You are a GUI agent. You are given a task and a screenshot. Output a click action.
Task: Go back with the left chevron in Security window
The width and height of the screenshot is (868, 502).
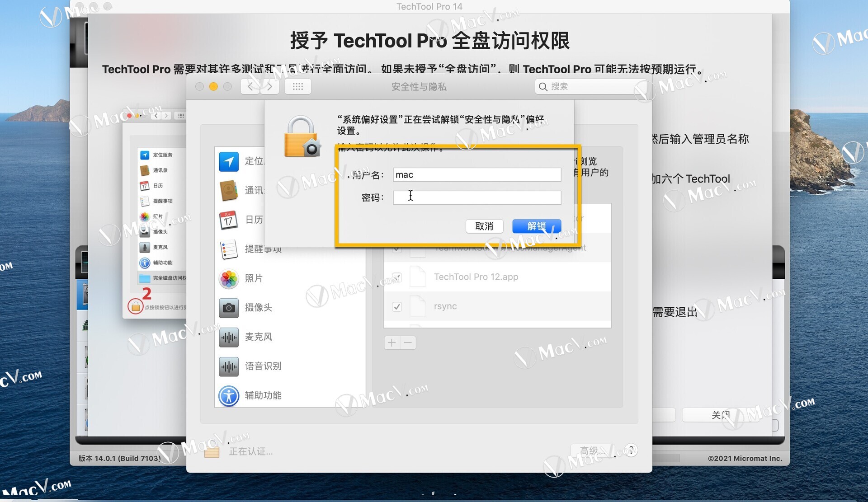[250, 86]
